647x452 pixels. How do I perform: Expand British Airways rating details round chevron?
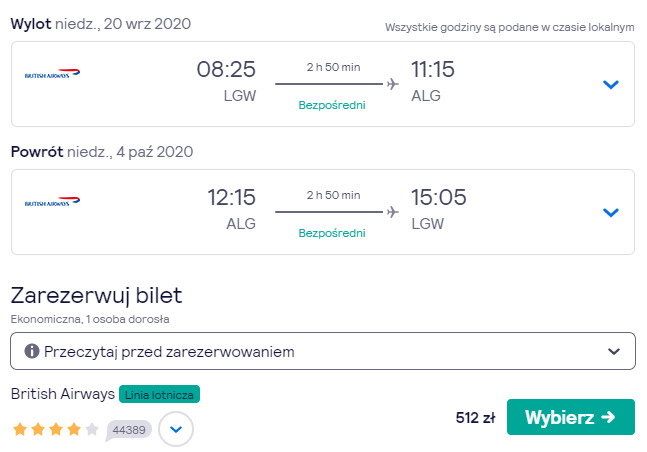(176, 429)
